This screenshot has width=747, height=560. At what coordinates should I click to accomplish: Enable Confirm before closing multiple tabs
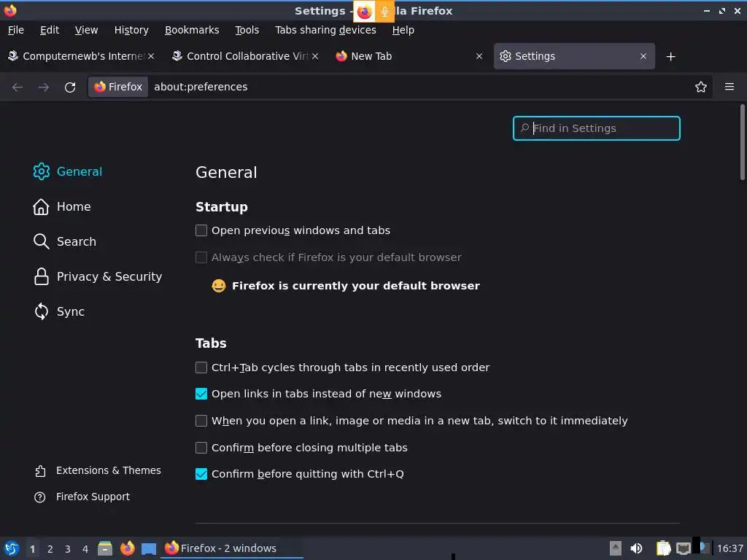pyautogui.click(x=201, y=448)
